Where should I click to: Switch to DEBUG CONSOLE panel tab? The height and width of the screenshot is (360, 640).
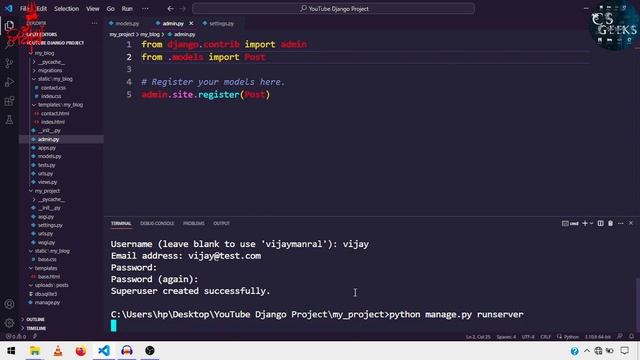(157, 223)
